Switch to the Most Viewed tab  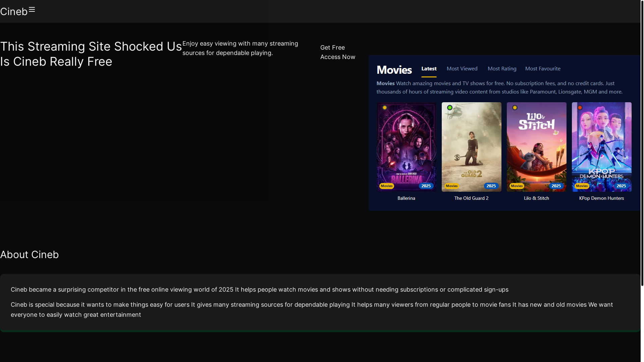tap(462, 69)
